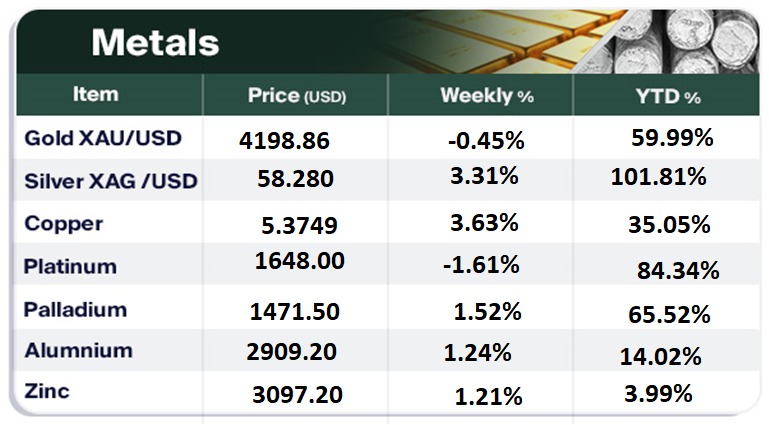The height and width of the screenshot is (425, 769).
Task: Click Silver YTD value 101.81%
Action: tap(658, 178)
